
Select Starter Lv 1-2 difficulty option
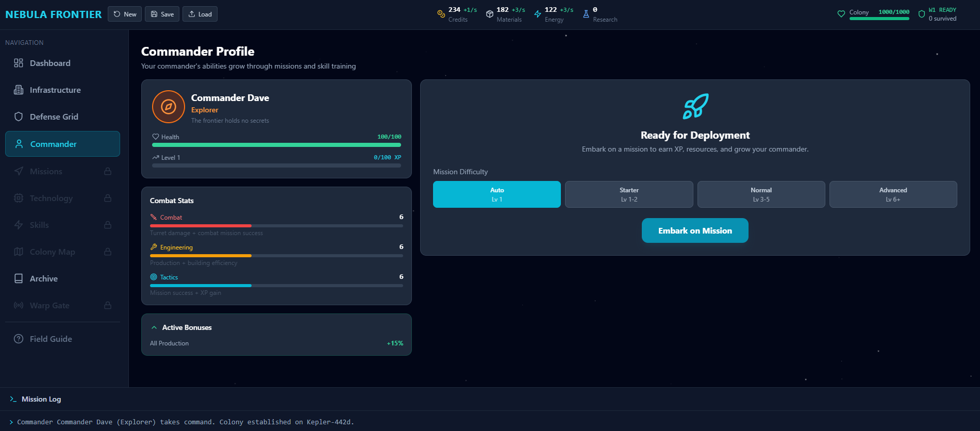[628, 194]
